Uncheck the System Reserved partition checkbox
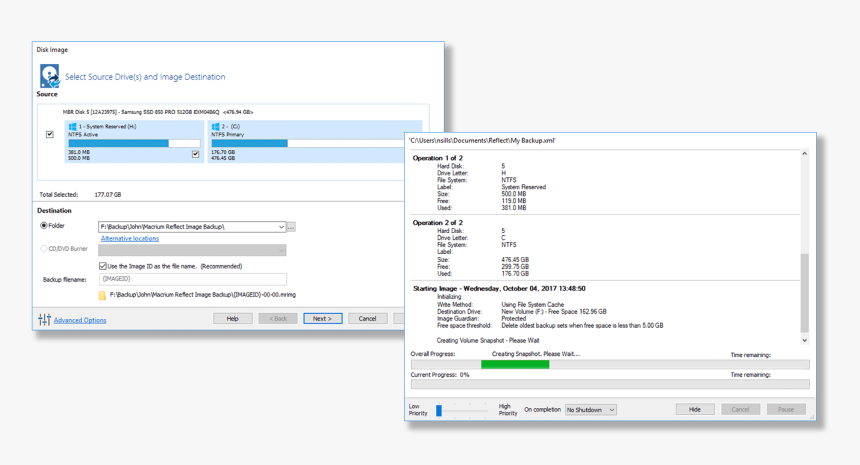Screen dimensions: 860x465 [195, 154]
